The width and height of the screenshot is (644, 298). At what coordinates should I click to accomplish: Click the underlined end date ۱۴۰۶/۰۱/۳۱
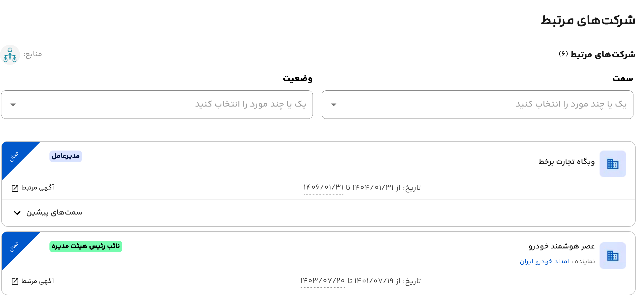click(x=323, y=187)
